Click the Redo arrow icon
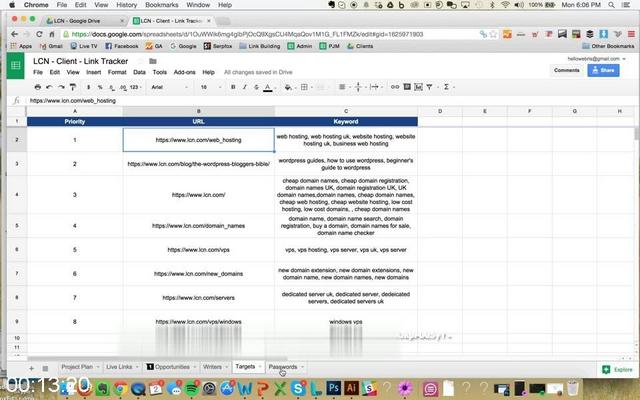640x400 pixels. tap(61, 87)
